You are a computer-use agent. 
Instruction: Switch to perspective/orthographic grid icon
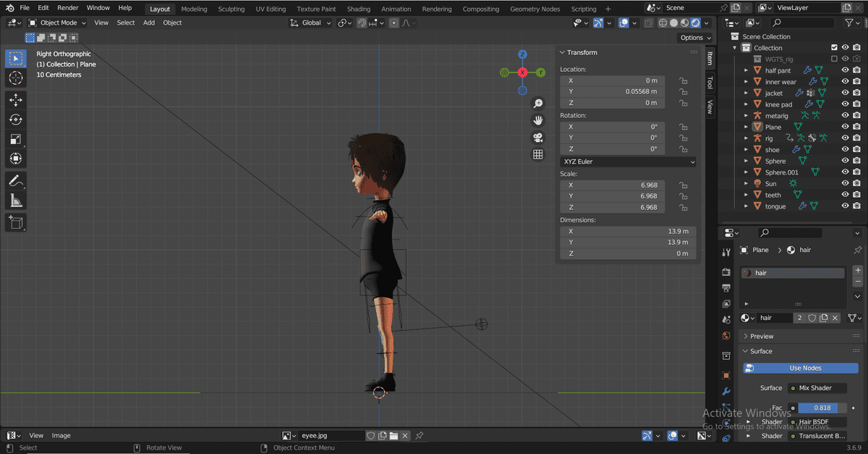(538, 154)
